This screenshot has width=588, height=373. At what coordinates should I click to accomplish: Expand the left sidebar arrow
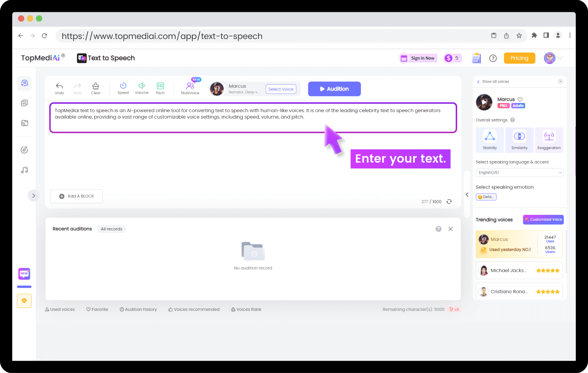[x=33, y=196]
